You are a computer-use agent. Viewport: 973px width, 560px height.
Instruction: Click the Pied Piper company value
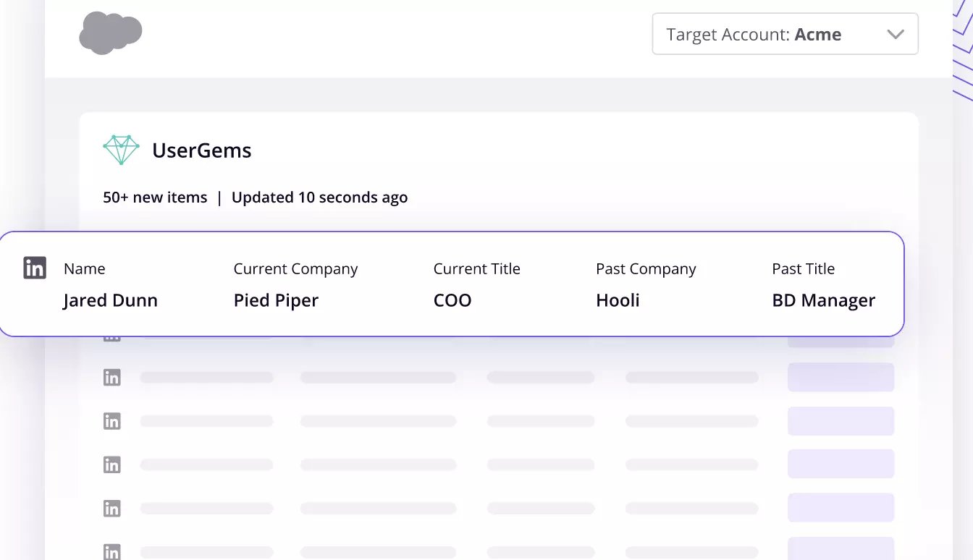[276, 300]
